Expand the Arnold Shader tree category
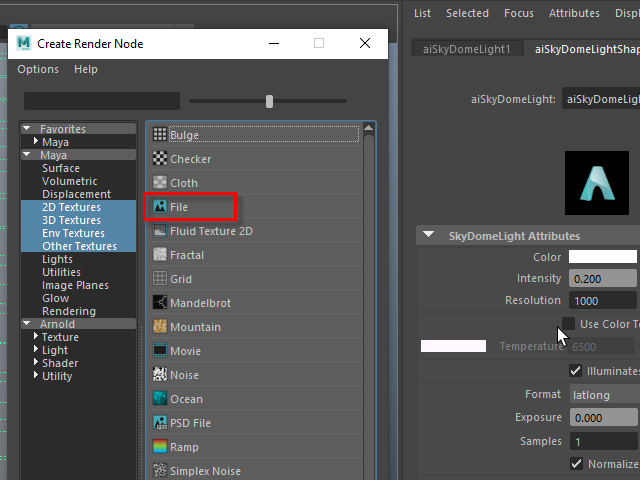Image resolution: width=640 pixels, height=480 pixels. click(37, 363)
